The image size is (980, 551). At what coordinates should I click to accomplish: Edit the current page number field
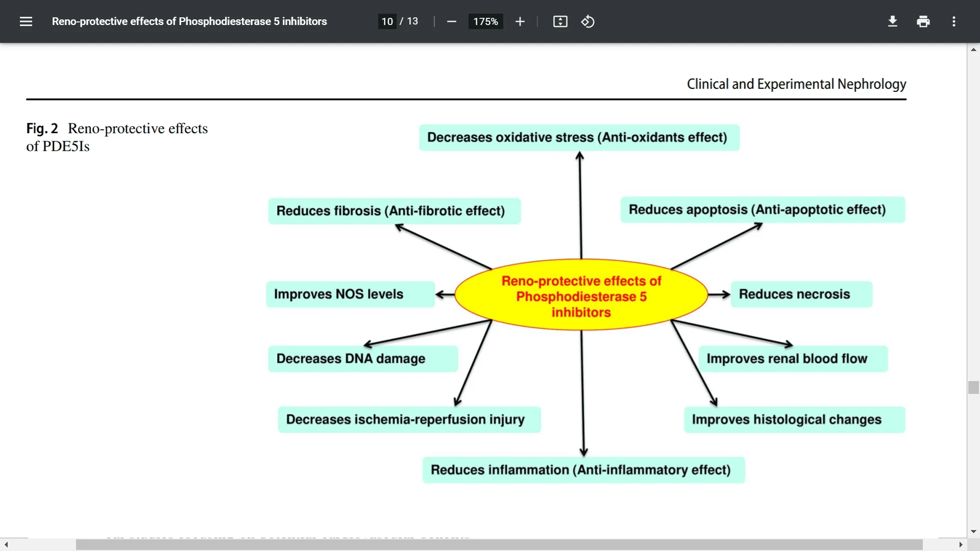tap(387, 21)
